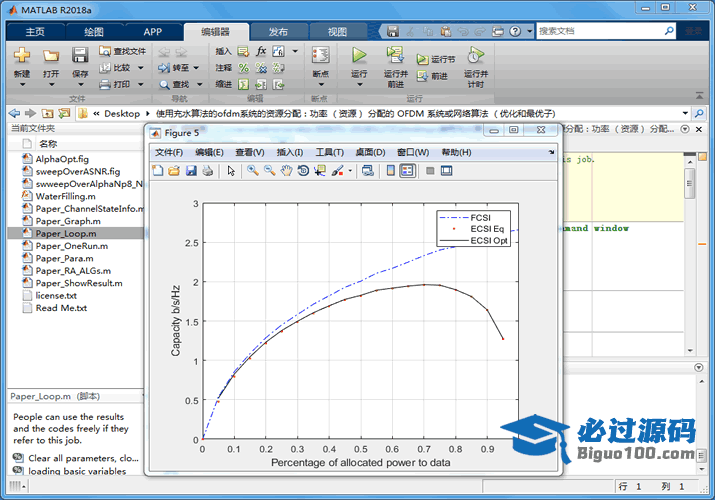Screen dimensions: 715x500
Task: Click the Zoom In tool in Figure 5
Action: click(253, 171)
